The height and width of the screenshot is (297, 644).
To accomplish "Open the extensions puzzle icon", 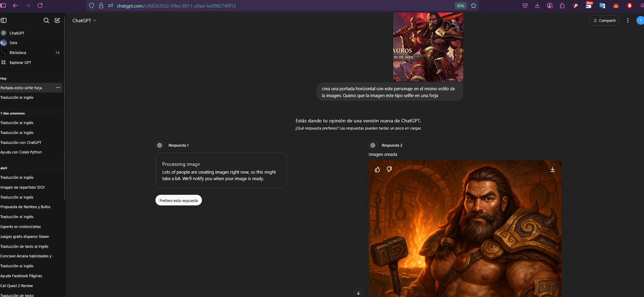I will pyautogui.click(x=562, y=5).
